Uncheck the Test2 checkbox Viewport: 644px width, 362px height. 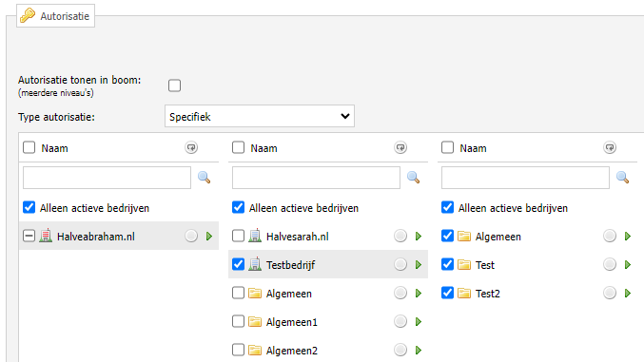(x=448, y=293)
